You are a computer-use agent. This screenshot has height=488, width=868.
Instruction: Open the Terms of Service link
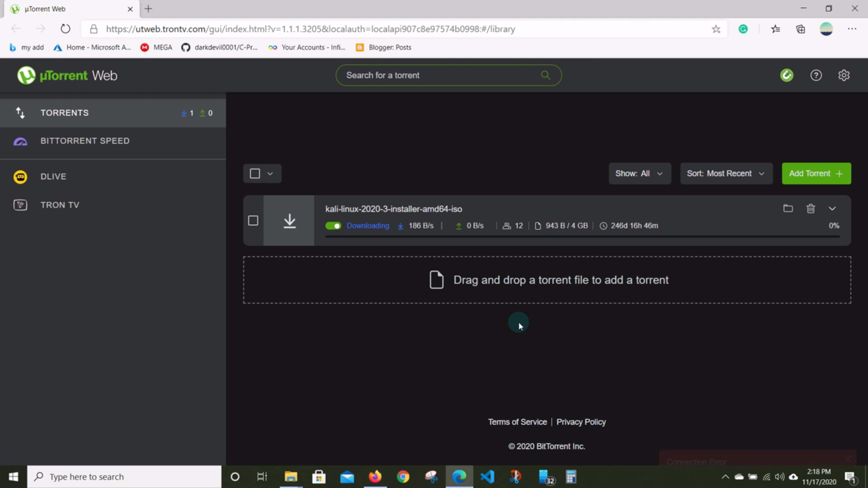(x=517, y=422)
